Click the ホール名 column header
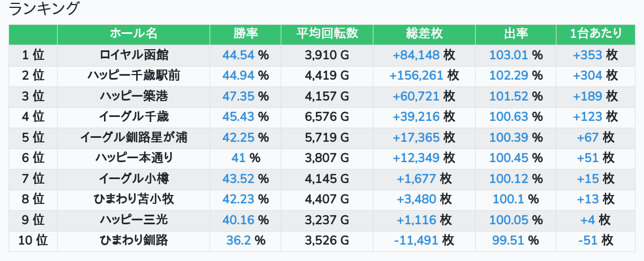 [133, 34]
